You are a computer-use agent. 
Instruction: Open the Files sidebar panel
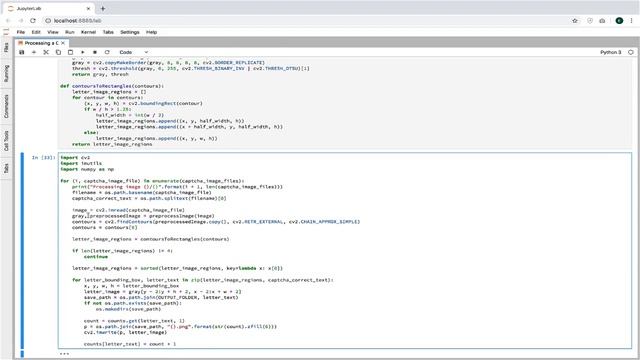6,48
